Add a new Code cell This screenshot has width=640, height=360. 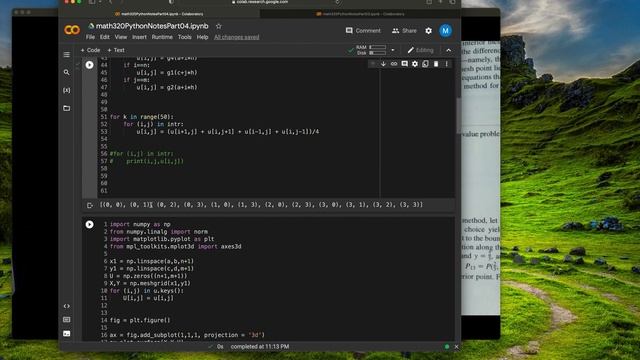click(x=90, y=50)
